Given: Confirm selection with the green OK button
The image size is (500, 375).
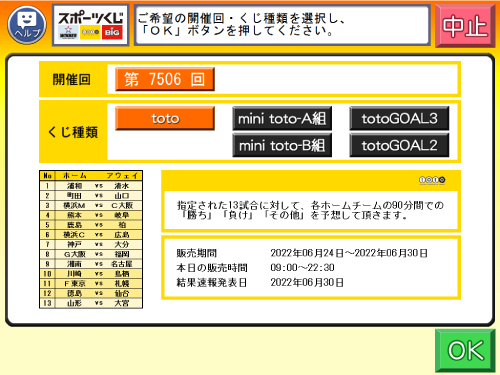Looking at the screenshot, I should (x=465, y=351).
